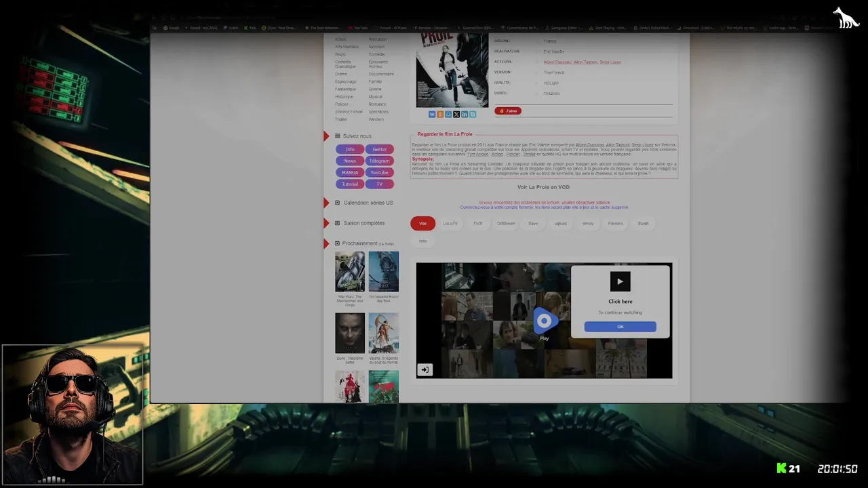Select the FMX player tab

point(478,223)
